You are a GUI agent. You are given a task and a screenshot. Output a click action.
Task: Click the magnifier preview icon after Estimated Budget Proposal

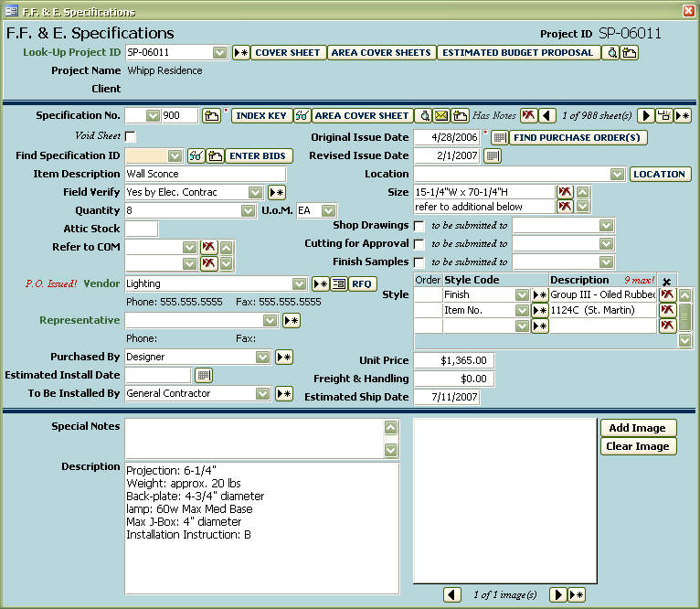pyautogui.click(x=612, y=53)
